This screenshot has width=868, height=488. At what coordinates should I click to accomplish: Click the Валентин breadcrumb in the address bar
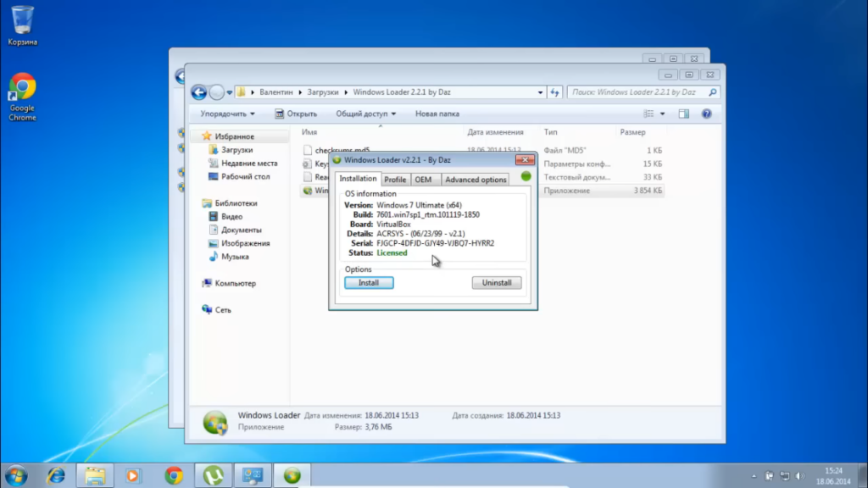point(275,92)
